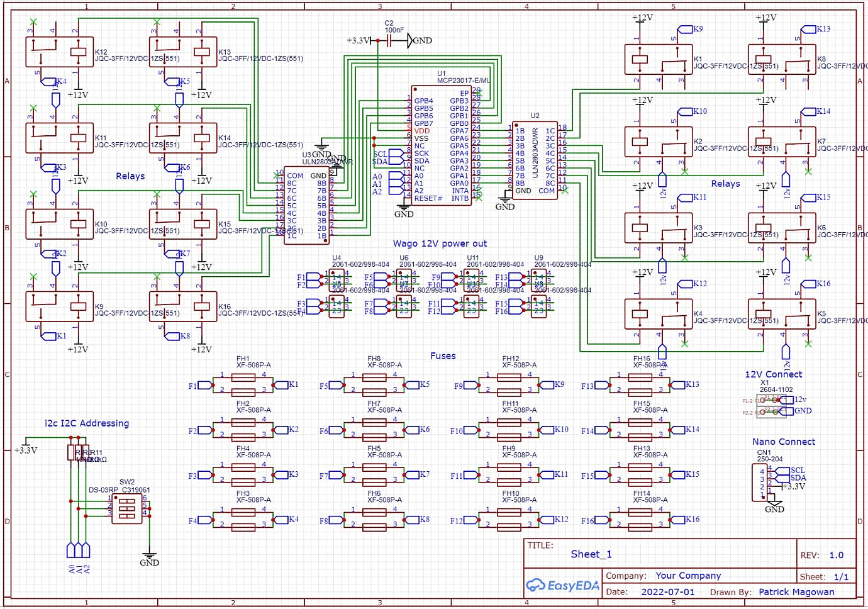Click the Wago 12V power out label

441,243
